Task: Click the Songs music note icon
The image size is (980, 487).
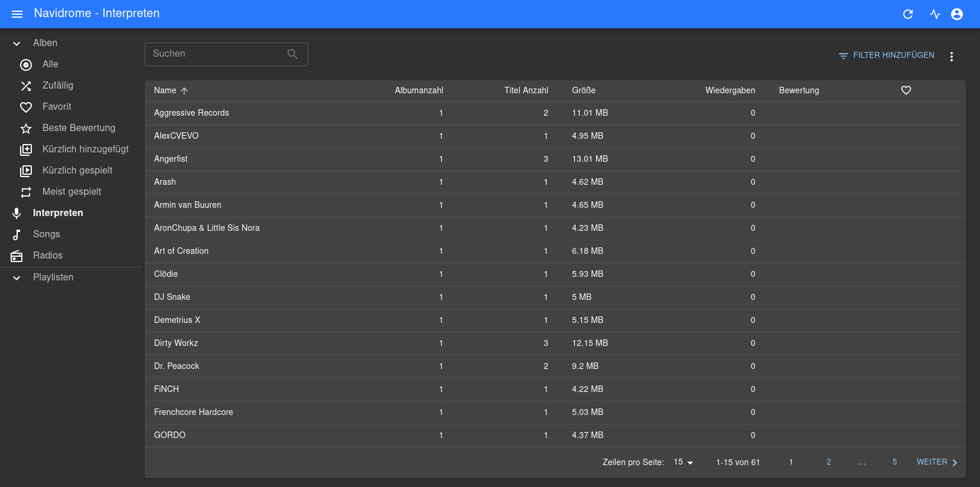Action: click(x=17, y=235)
